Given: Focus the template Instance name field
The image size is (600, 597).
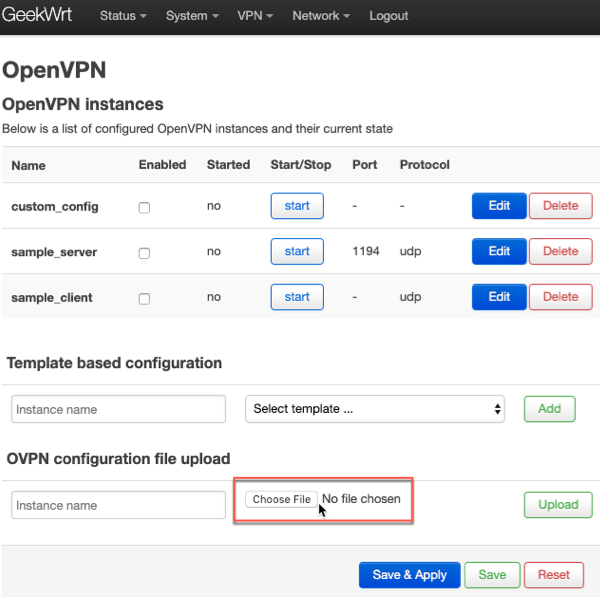Looking at the screenshot, I should point(118,409).
